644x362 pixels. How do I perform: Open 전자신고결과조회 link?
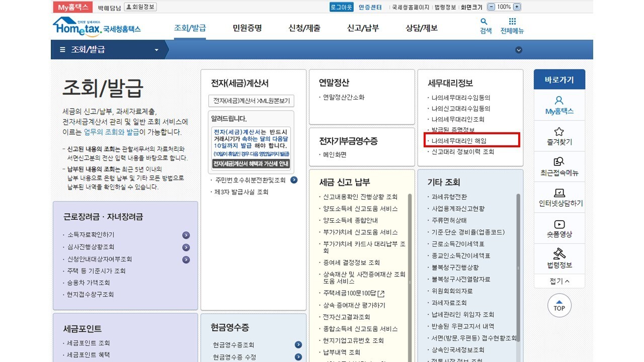click(346, 317)
